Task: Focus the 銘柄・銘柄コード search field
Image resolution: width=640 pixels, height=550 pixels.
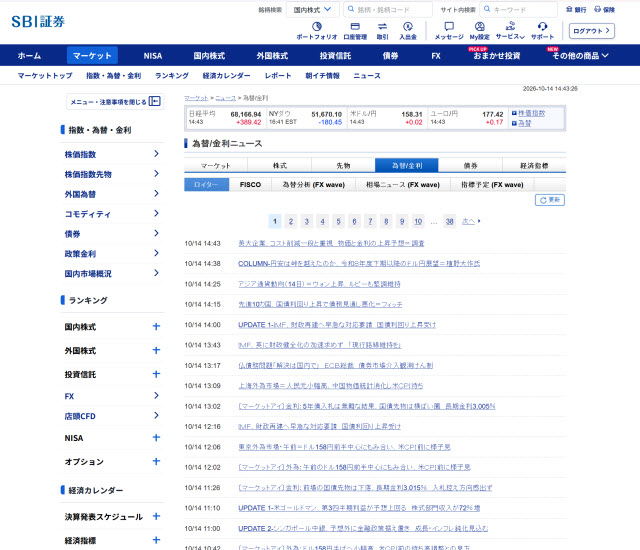Action: [x=388, y=9]
